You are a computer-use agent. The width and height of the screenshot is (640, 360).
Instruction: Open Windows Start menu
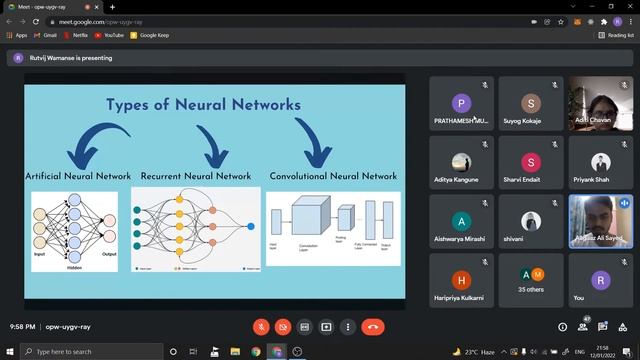(10, 351)
